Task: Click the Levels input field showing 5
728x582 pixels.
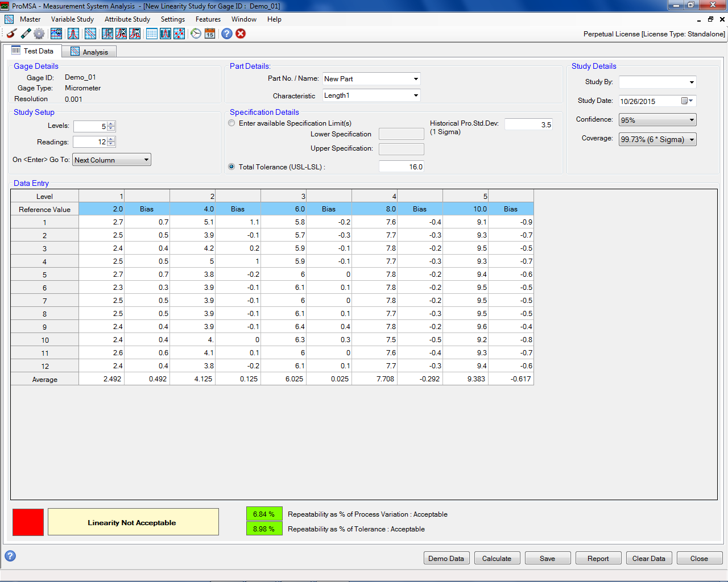Action: tap(90, 126)
